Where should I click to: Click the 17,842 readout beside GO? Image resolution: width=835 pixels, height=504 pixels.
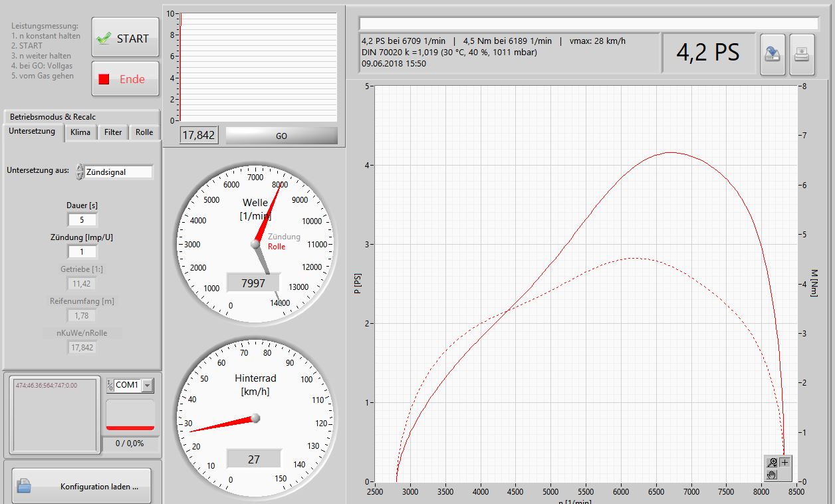(199, 135)
